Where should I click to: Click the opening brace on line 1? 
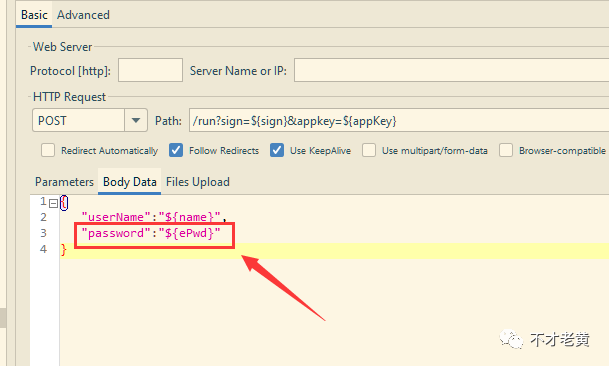click(x=64, y=203)
